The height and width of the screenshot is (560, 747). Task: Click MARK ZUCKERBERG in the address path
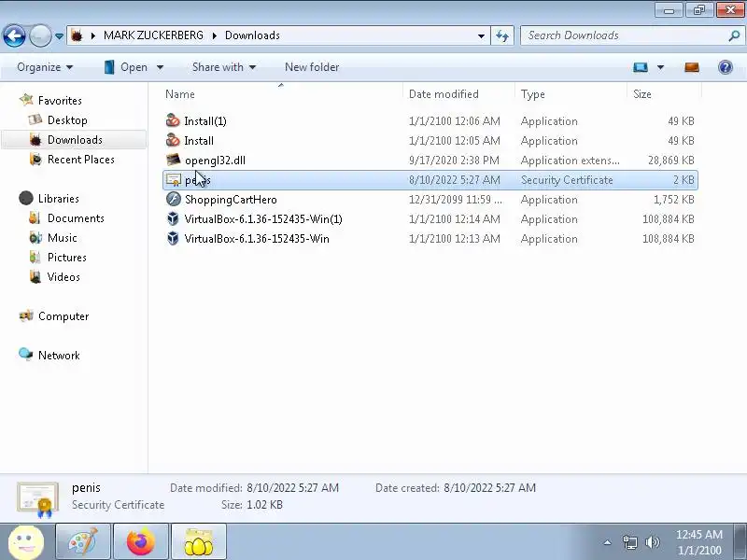(x=153, y=35)
